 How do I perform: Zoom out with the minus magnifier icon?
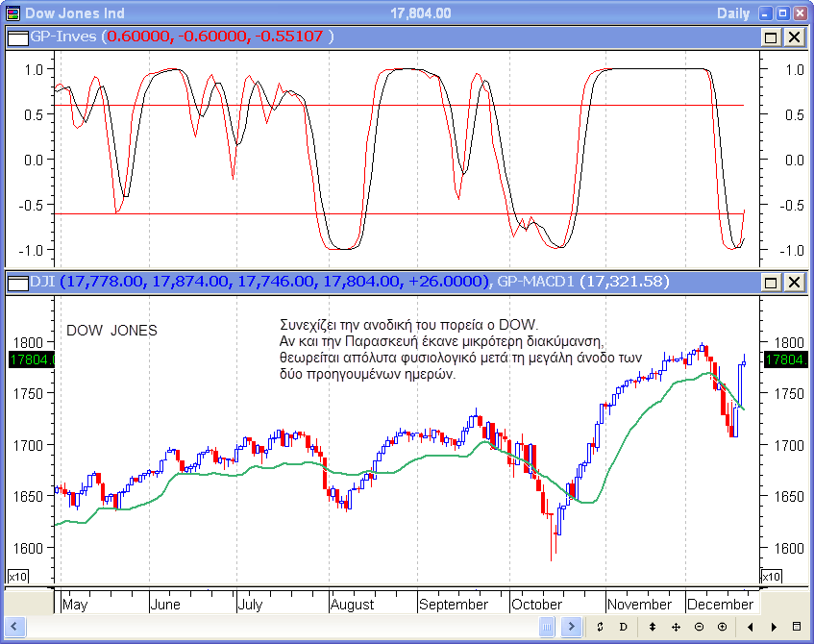[x=699, y=627]
